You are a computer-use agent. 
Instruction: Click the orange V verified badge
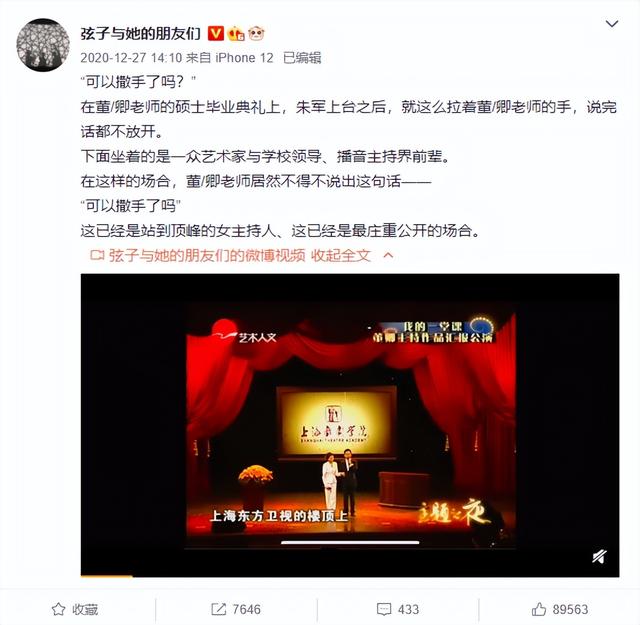click(x=216, y=33)
